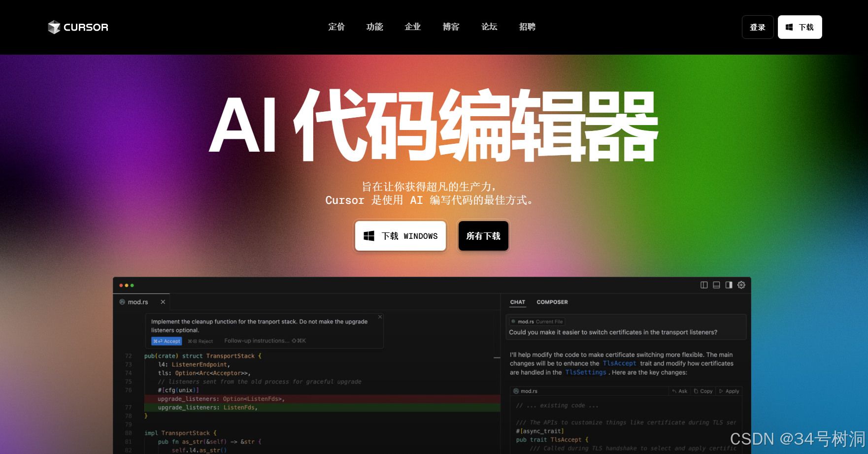The image size is (868, 454).
Task: Toggle the bottom panel layout icon
Action: coord(716,285)
